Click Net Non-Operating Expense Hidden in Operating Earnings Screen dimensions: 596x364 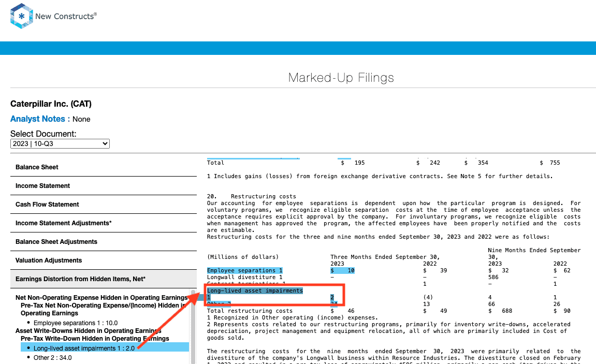(101, 298)
